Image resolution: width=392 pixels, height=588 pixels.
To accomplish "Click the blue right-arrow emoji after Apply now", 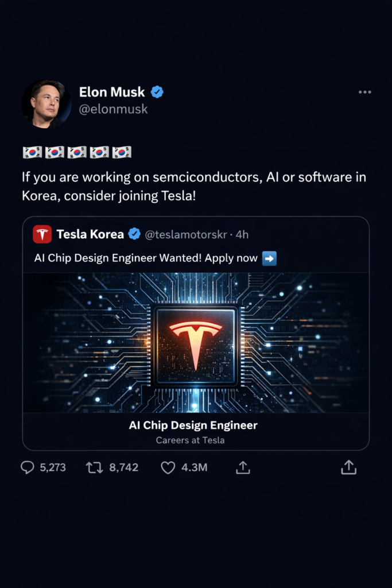I will (x=269, y=258).
